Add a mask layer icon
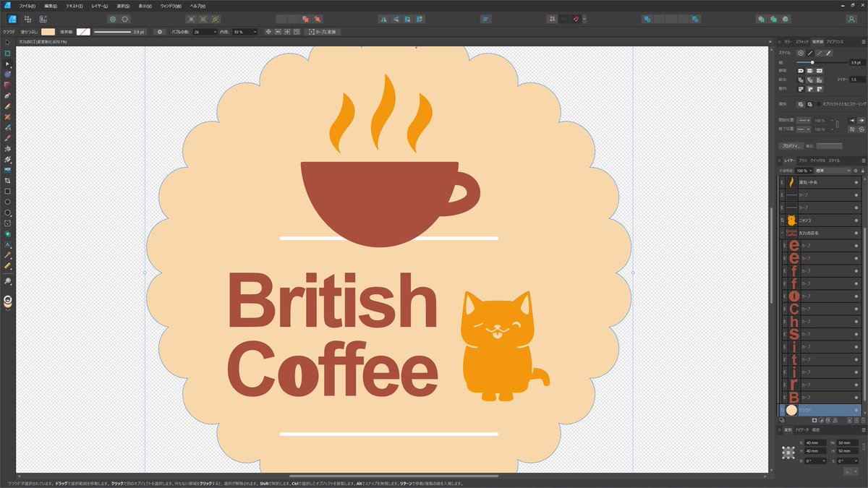Viewport: 868px width, 488px height. click(814, 420)
